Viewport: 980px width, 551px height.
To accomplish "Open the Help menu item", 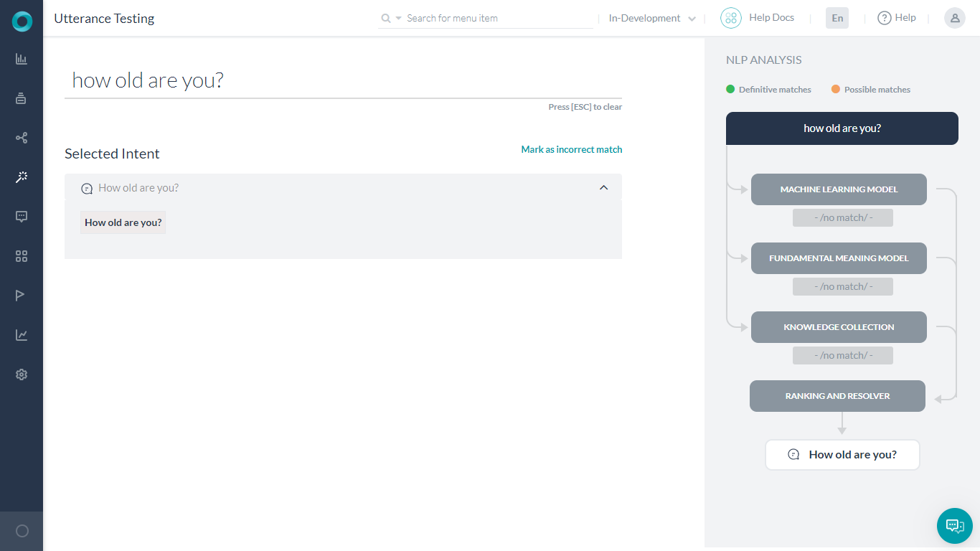I will (897, 17).
